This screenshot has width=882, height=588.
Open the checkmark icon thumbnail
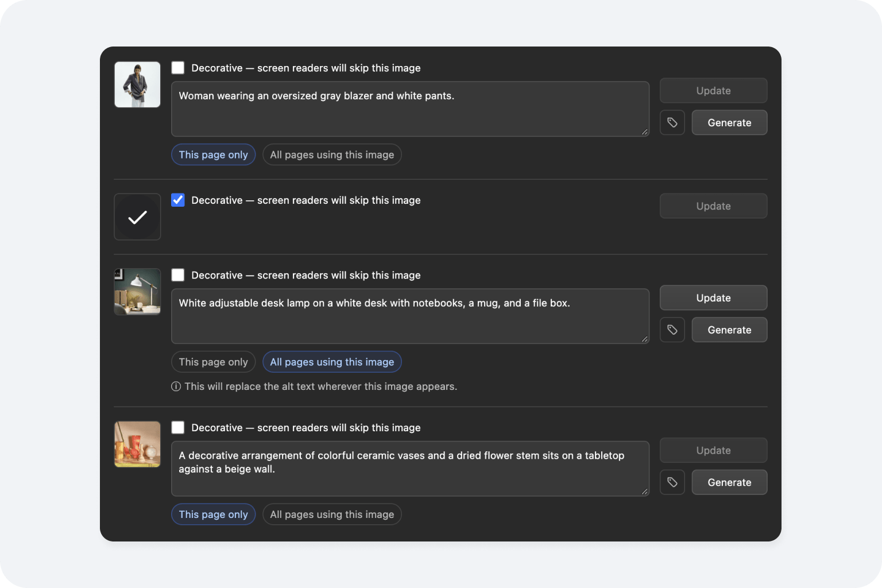[137, 217]
